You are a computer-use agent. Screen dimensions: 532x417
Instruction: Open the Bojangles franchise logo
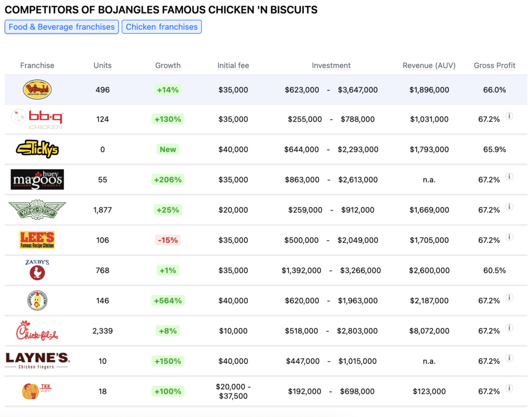tap(37, 89)
